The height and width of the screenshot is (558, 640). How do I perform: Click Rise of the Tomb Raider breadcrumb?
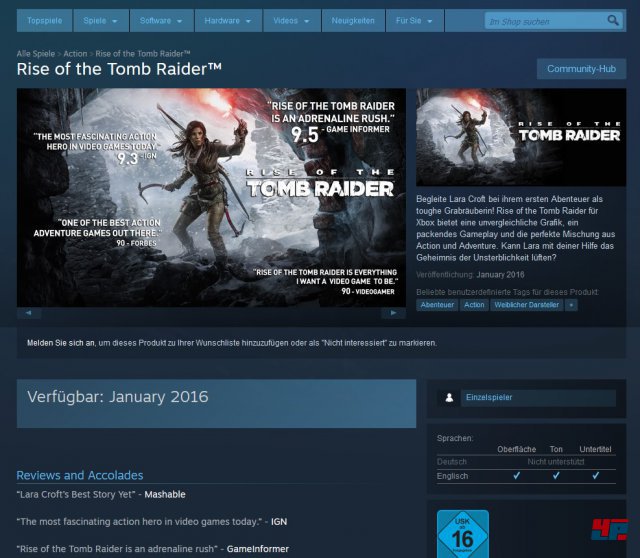[x=143, y=53]
